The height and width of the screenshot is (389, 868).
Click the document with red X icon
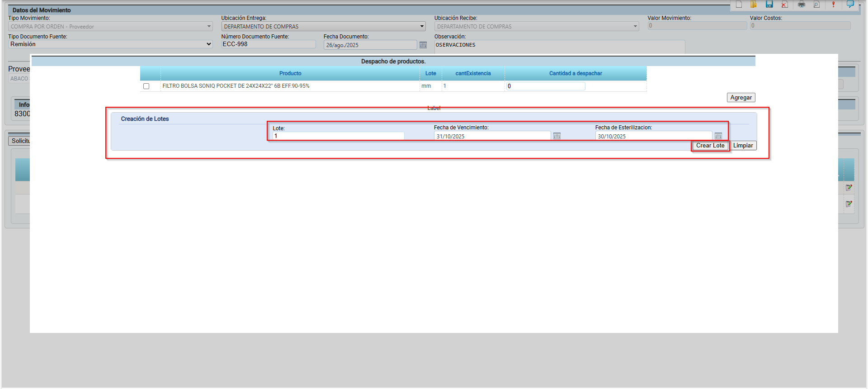(784, 5)
